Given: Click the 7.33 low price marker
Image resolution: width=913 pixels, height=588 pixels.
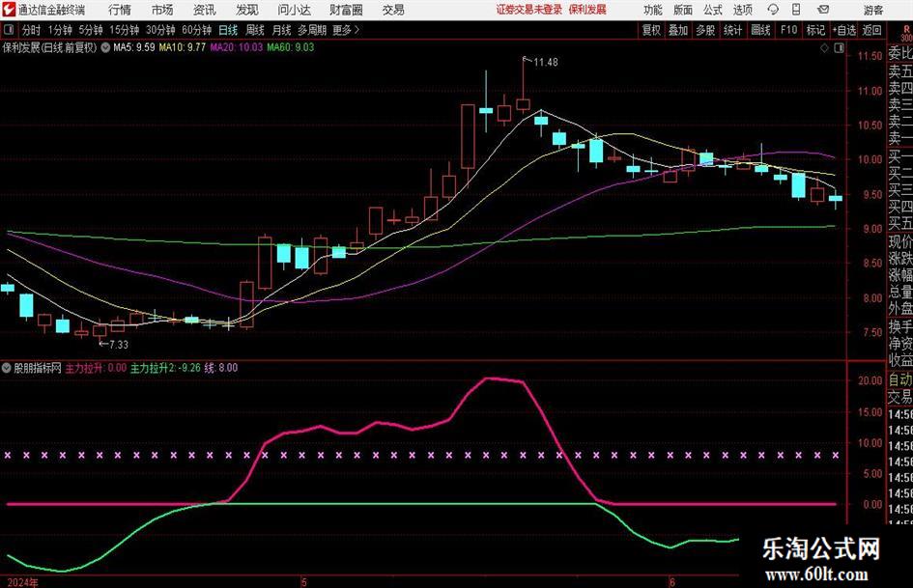Looking at the screenshot, I should click(118, 345).
